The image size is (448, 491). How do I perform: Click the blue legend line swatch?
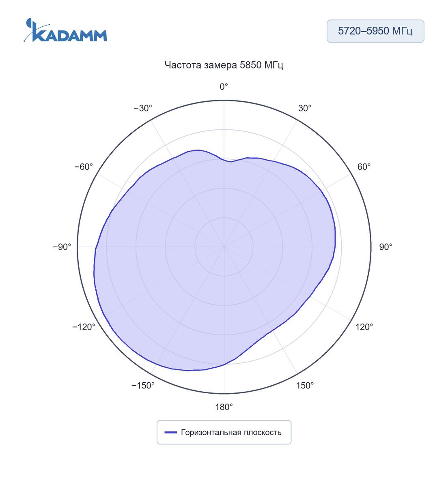click(171, 433)
